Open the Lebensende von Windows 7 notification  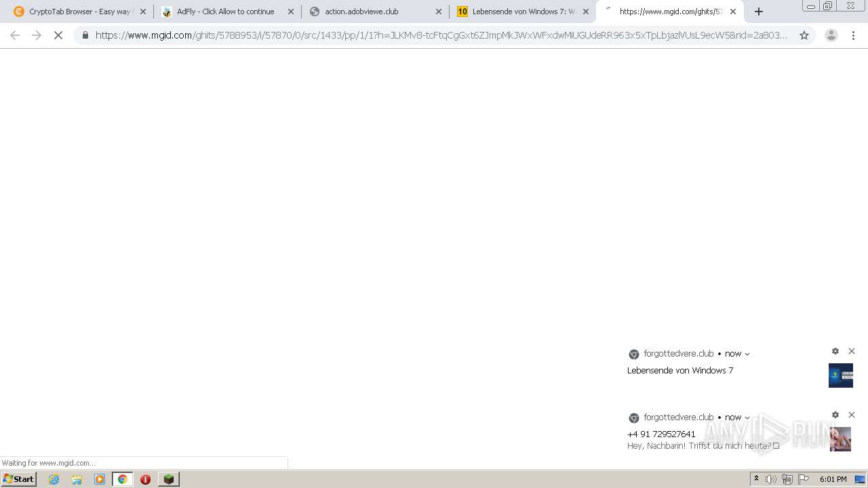click(680, 371)
